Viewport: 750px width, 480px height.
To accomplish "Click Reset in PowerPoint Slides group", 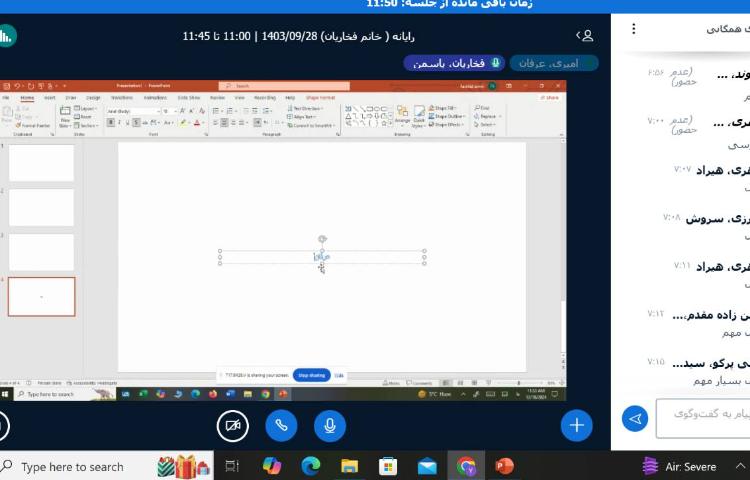I will [83, 117].
